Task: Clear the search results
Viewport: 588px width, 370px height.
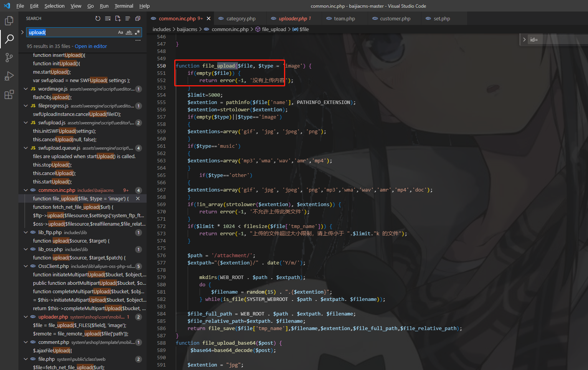Action: 108,18
